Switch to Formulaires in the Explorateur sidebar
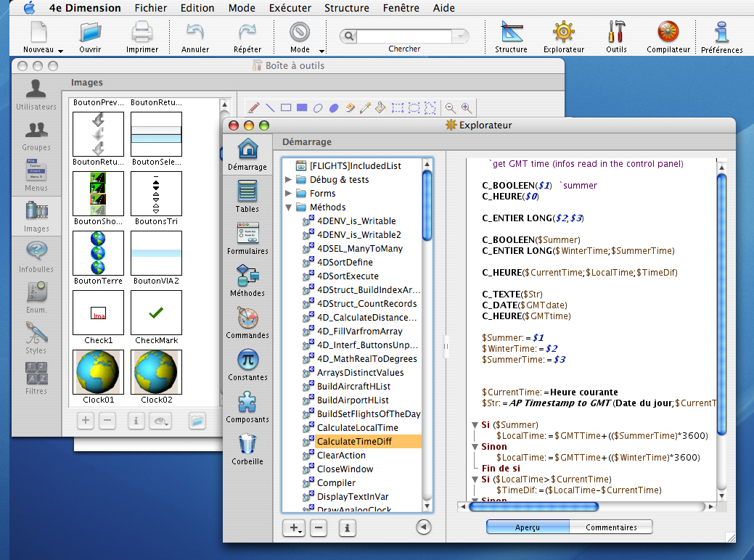Viewport: 754px width, 560px height. (x=247, y=239)
